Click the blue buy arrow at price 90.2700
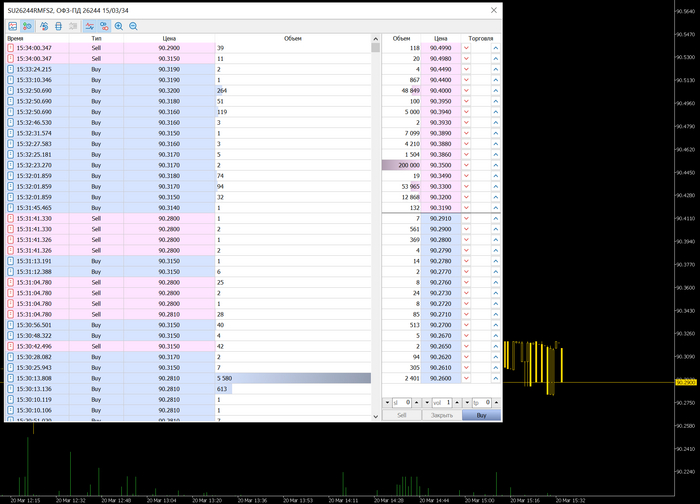 coord(496,325)
